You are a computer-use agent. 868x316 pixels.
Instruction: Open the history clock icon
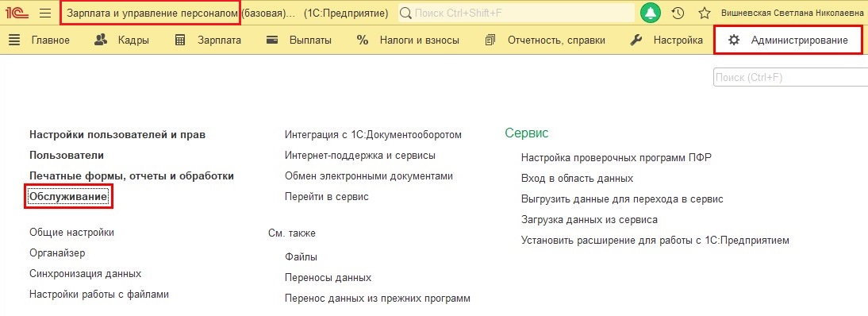(x=678, y=13)
